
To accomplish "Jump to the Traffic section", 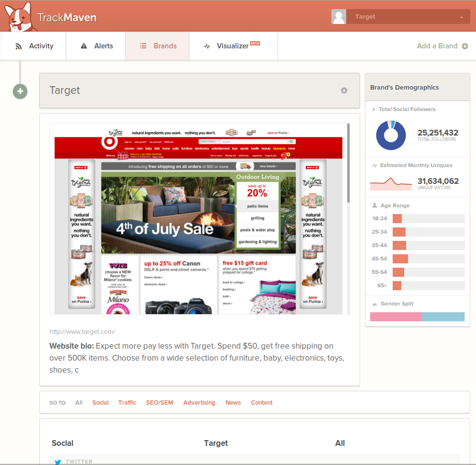I will [x=127, y=402].
